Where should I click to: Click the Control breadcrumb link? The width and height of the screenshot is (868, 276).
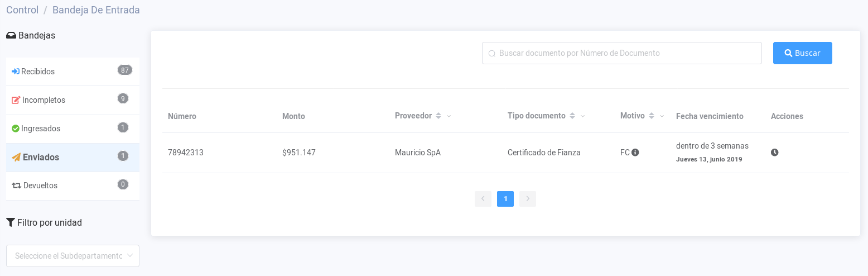point(22,10)
